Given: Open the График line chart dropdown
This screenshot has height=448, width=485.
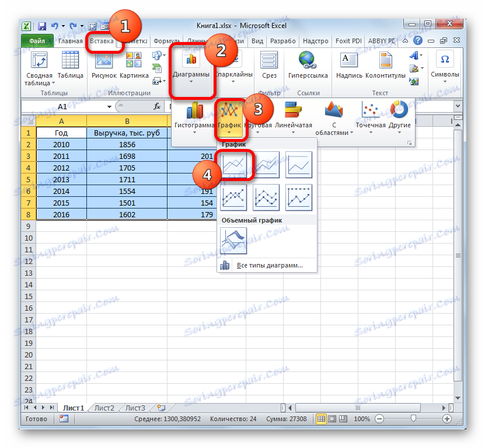Looking at the screenshot, I should [x=229, y=133].
